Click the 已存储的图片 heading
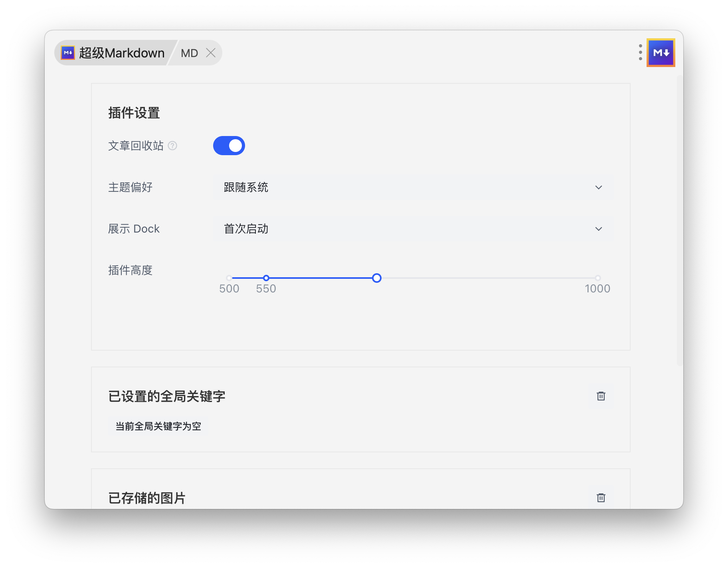 147,498
